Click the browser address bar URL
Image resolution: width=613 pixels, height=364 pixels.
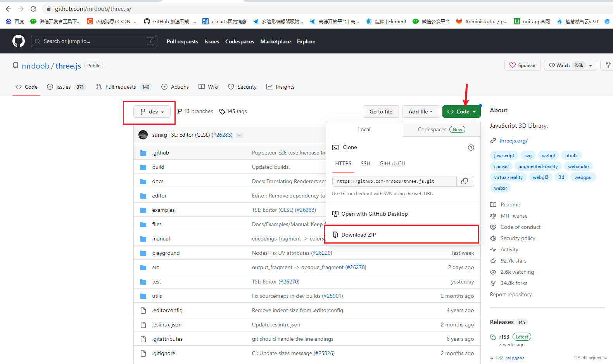[x=93, y=9]
